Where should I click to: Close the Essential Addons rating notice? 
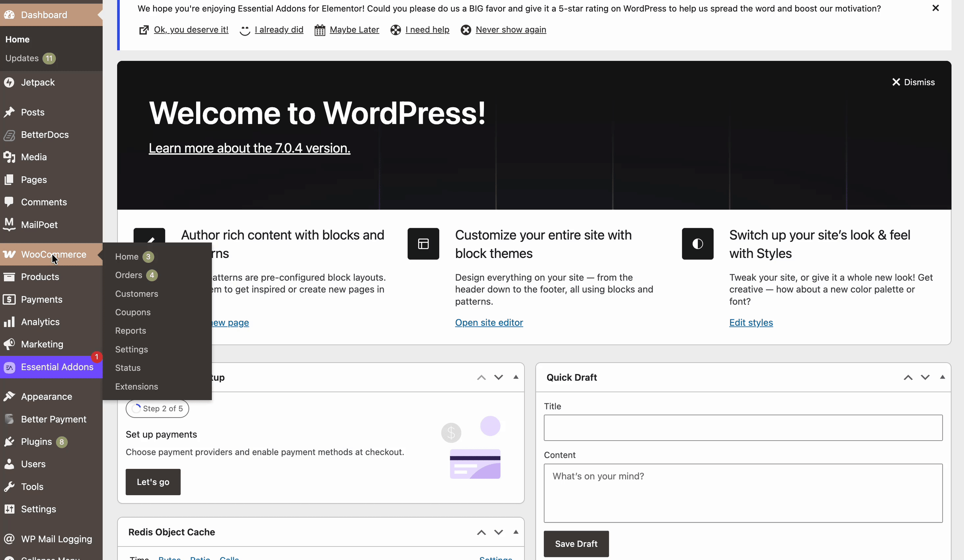pos(935,8)
